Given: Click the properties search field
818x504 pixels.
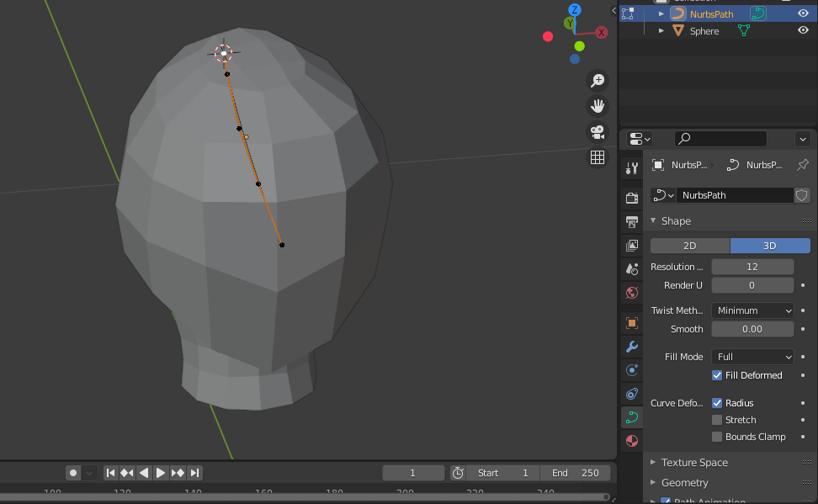Looking at the screenshot, I should (x=720, y=139).
